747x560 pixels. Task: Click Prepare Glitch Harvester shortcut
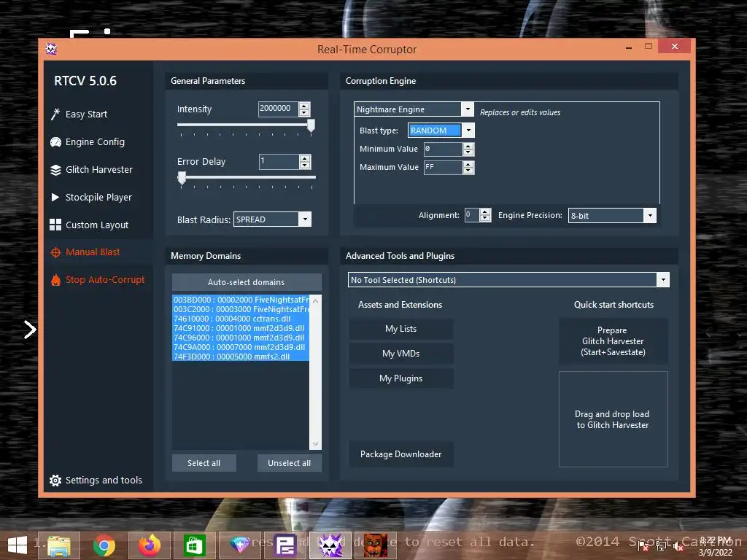pos(613,341)
